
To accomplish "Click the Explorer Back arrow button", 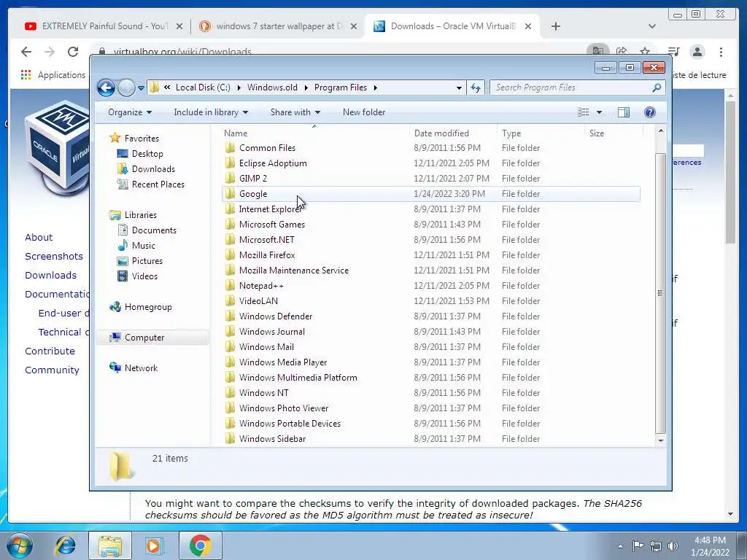I will [x=106, y=87].
